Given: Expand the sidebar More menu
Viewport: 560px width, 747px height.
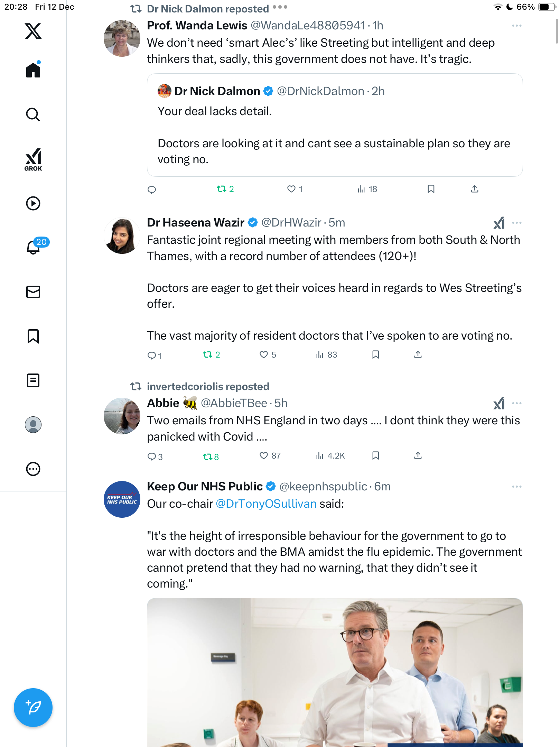Looking at the screenshot, I should point(33,469).
